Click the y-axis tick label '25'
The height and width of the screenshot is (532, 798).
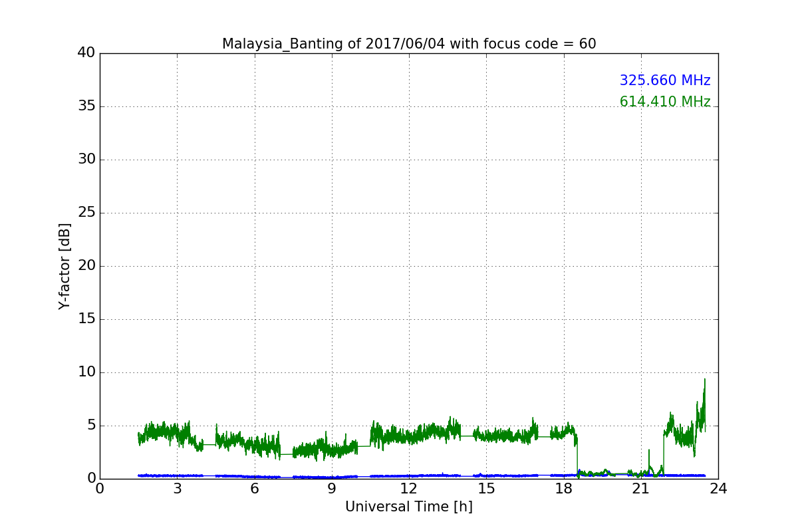click(x=86, y=213)
